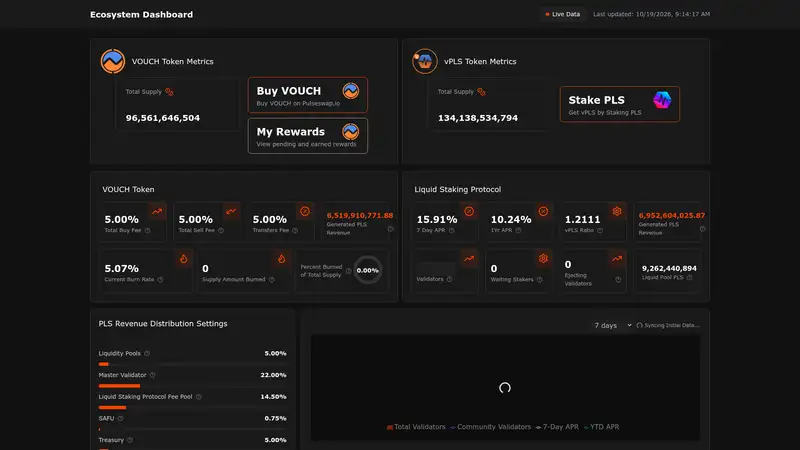The width and height of the screenshot is (800, 450).
Task: Click the info icon beside SAFU
Action: click(120, 418)
